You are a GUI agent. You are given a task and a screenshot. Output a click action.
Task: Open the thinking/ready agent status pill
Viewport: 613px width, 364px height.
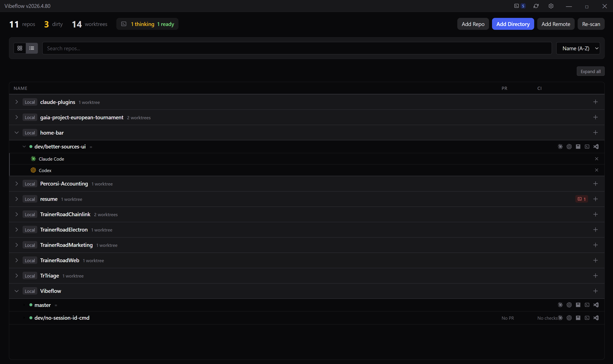tap(147, 24)
